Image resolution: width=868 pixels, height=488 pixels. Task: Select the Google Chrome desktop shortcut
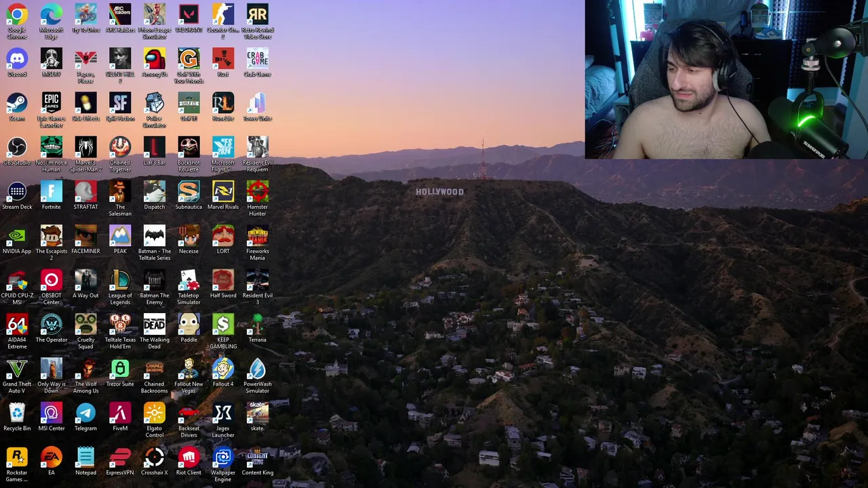(x=17, y=20)
